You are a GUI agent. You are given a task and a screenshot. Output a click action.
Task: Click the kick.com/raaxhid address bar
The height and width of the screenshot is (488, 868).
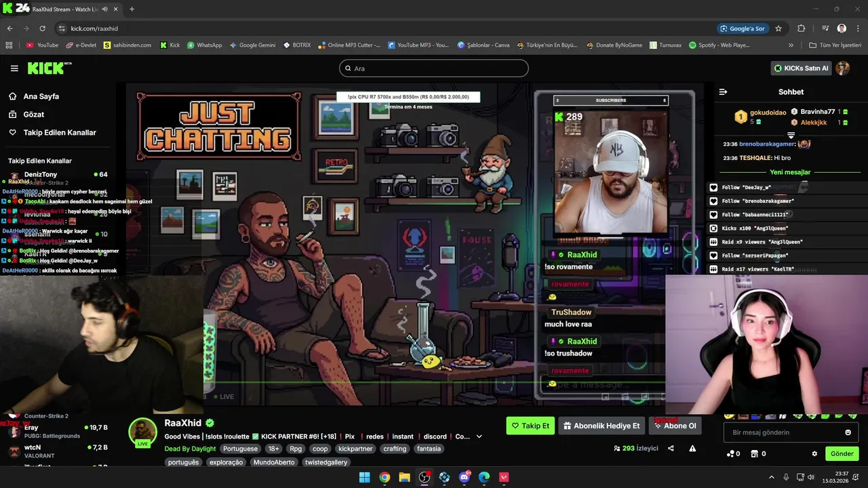(x=380, y=28)
